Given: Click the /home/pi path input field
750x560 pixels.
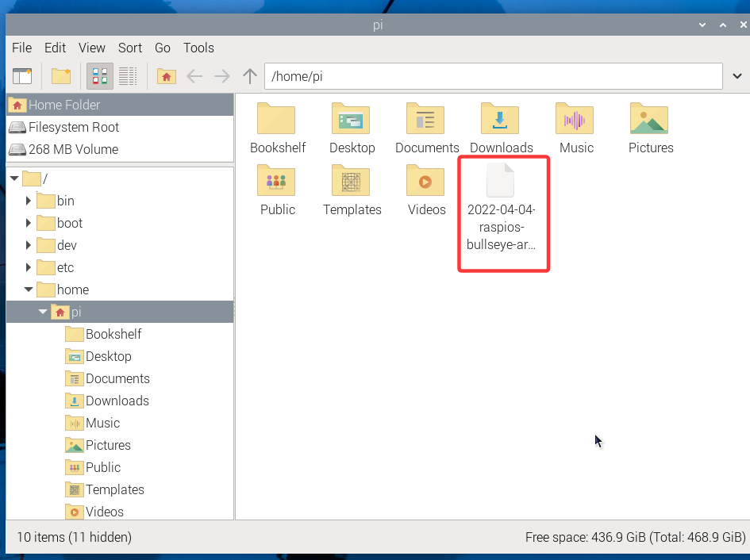Looking at the screenshot, I should click(x=492, y=76).
